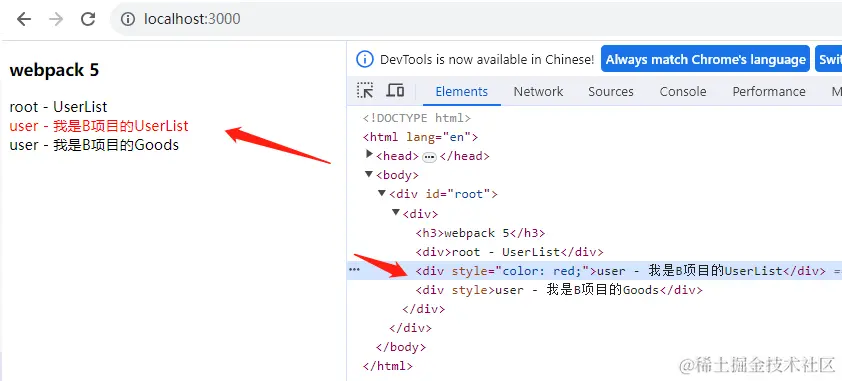The width and height of the screenshot is (842, 381).
Task: Collapse the body element triangle
Action: [x=369, y=174]
